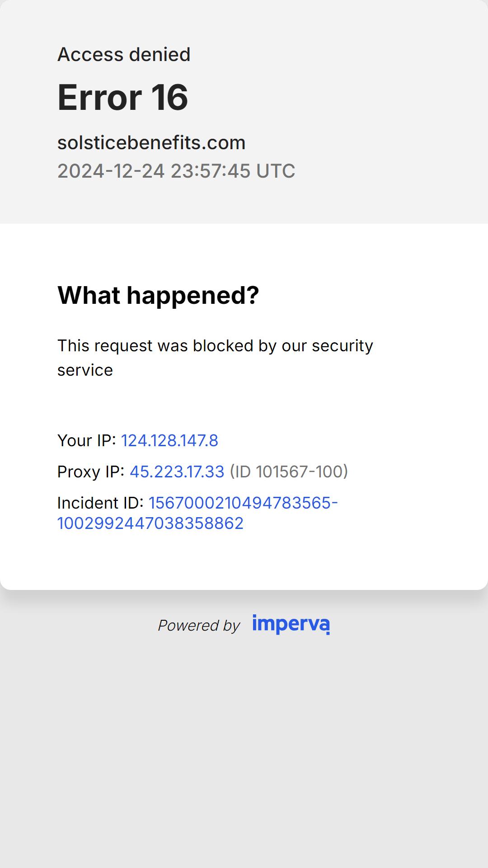
Task: Click the word service in message
Action: [85, 370]
